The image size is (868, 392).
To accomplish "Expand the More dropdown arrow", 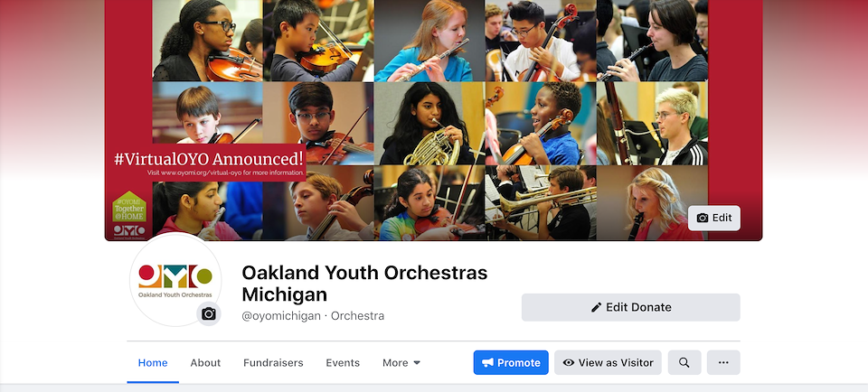I will tap(417, 363).
